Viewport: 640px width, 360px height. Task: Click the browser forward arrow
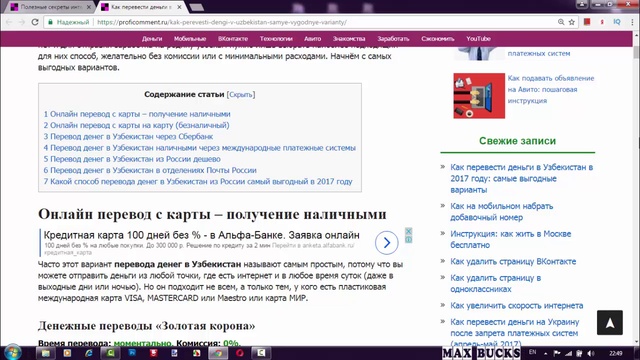coord(22,22)
